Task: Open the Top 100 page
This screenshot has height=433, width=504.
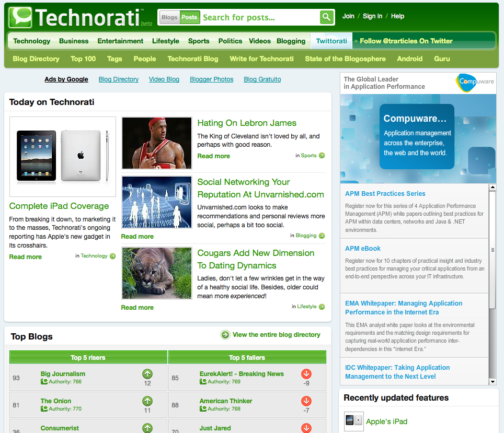Action: click(83, 59)
